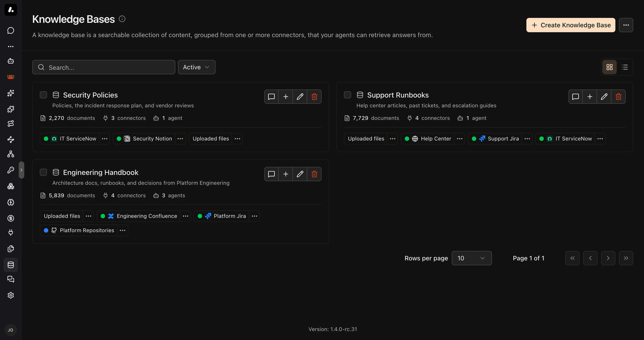
Task: Edit the Support Runbooks knowledge base
Action: tap(604, 96)
